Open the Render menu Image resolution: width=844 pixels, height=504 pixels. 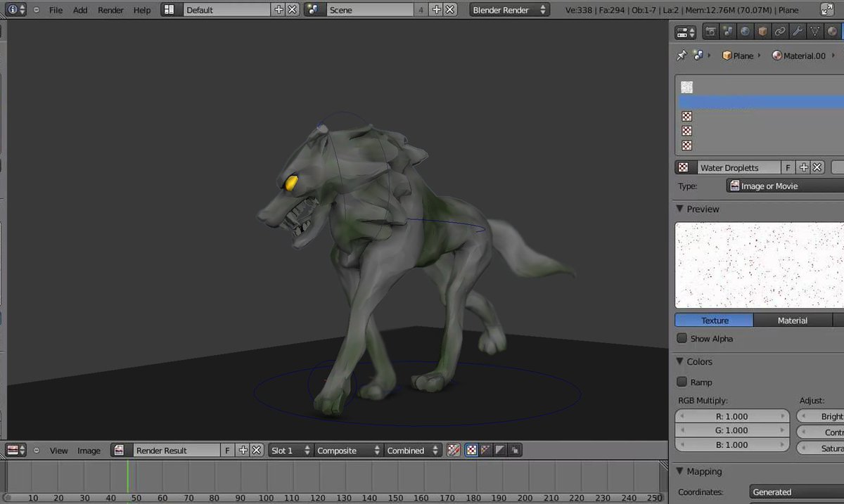click(110, 10)
